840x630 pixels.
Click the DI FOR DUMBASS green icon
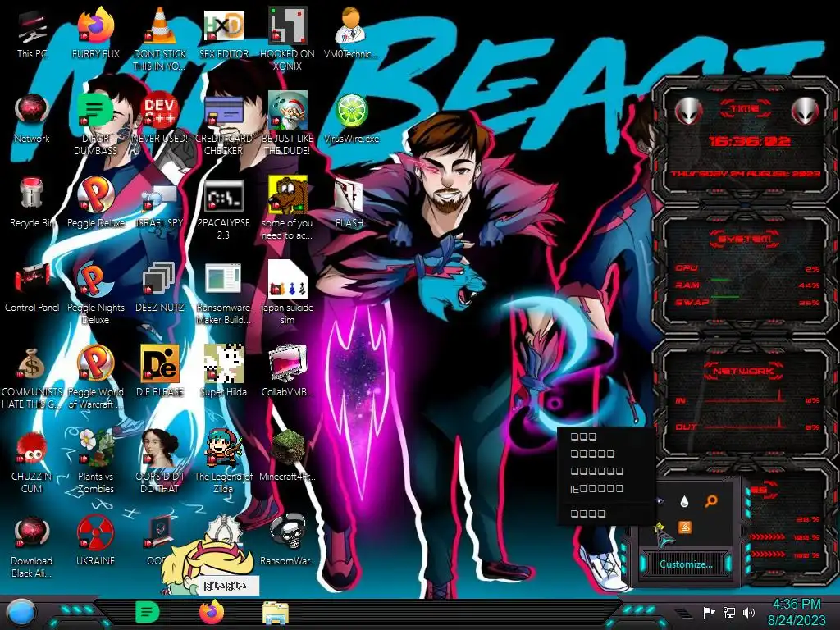[95, 124]
